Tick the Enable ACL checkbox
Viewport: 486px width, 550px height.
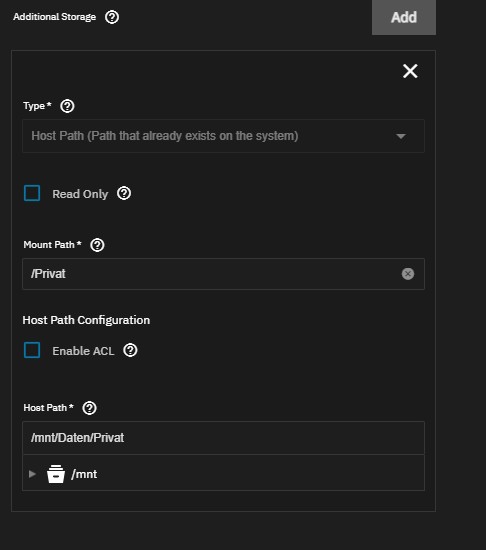click(x=32, y=350)
